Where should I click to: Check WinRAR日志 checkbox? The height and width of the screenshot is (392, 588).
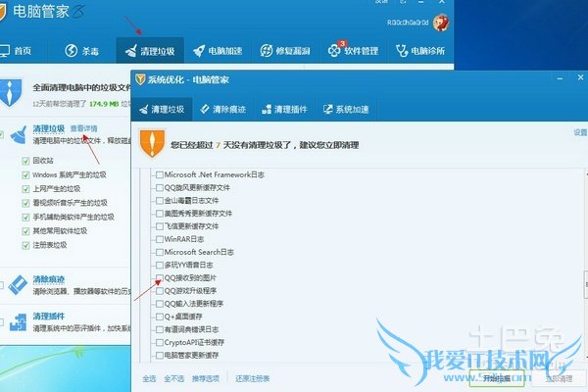pyautogui.click(x=160, y=239)
